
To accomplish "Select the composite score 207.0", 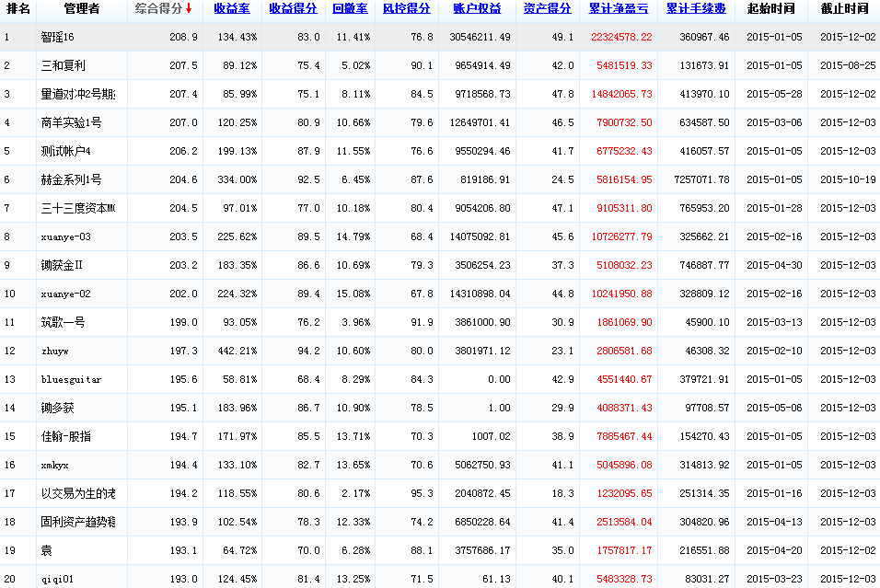I will pyautogui.click(x=183, y=123).
